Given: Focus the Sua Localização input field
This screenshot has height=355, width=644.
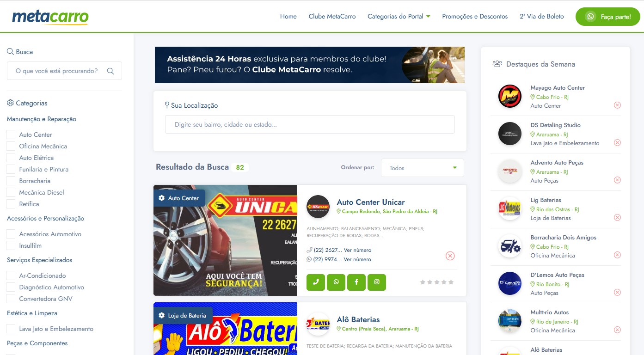Looking at the screenshot, I should pyautogui.click(x=310, y=125).
